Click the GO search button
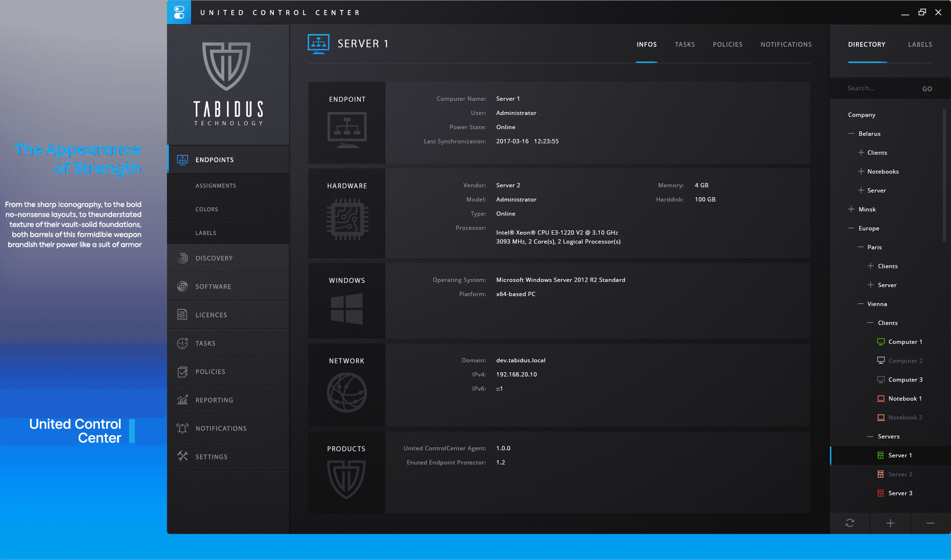Image resolution: width=951 pixels, height=560 pixels. tap(927, 89)
